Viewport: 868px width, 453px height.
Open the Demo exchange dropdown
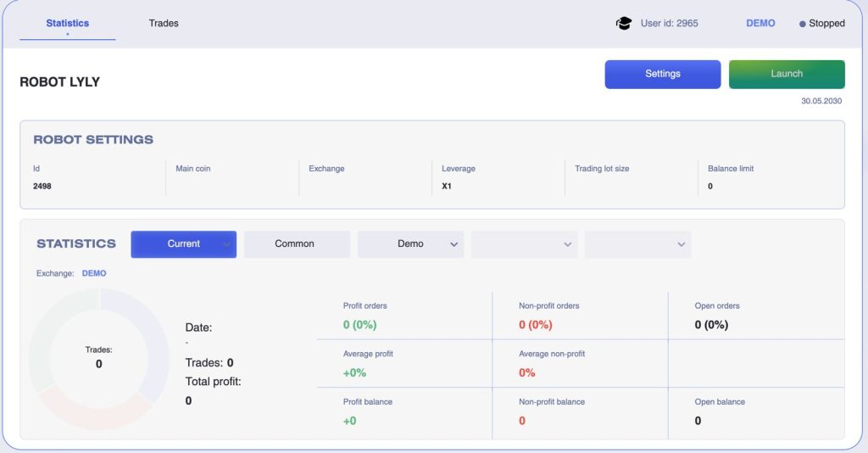pos(410,244)
